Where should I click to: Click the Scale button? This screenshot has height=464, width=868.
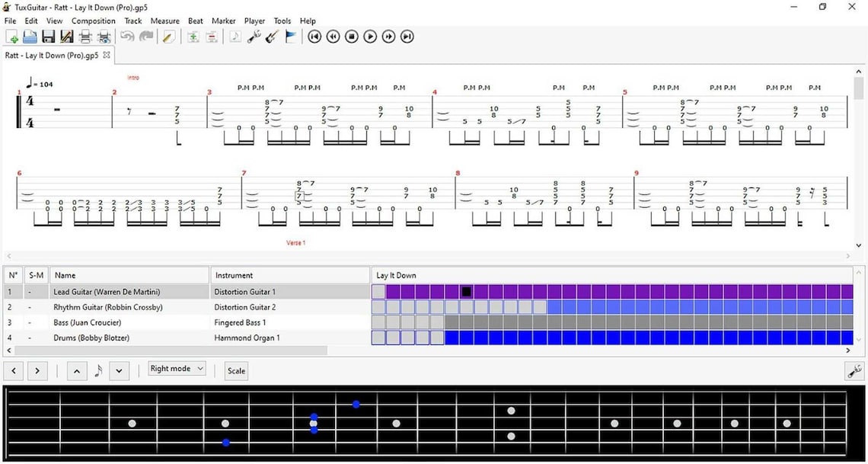[235, 370]
